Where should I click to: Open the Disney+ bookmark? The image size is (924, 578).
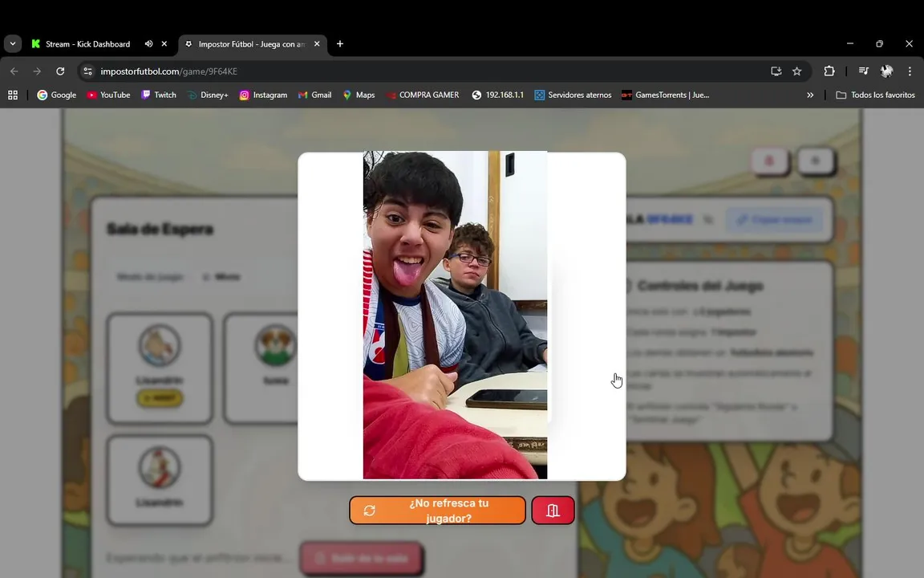tap(208, 95)
